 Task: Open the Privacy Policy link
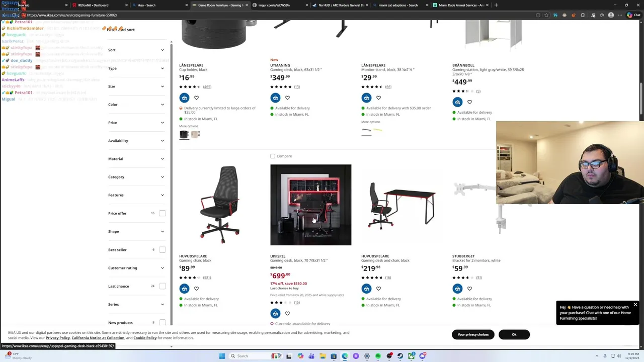coord(58,338)
